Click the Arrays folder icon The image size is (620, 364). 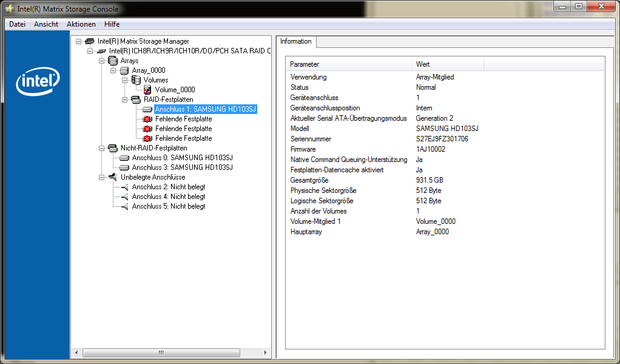113,61
